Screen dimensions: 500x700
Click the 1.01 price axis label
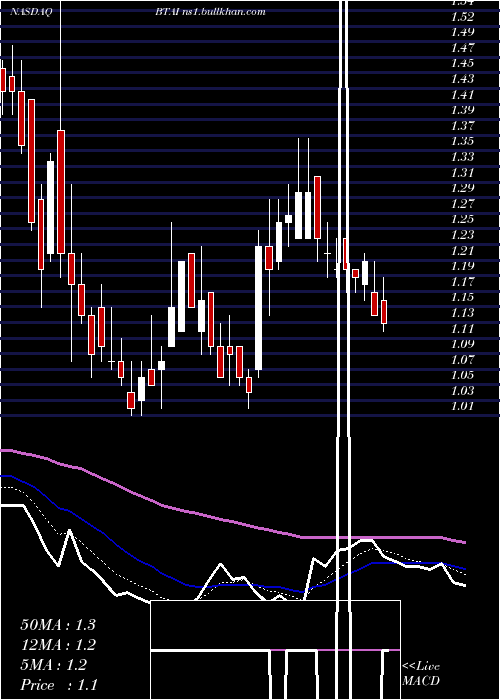pyautogui.click(x=462, y=406)
